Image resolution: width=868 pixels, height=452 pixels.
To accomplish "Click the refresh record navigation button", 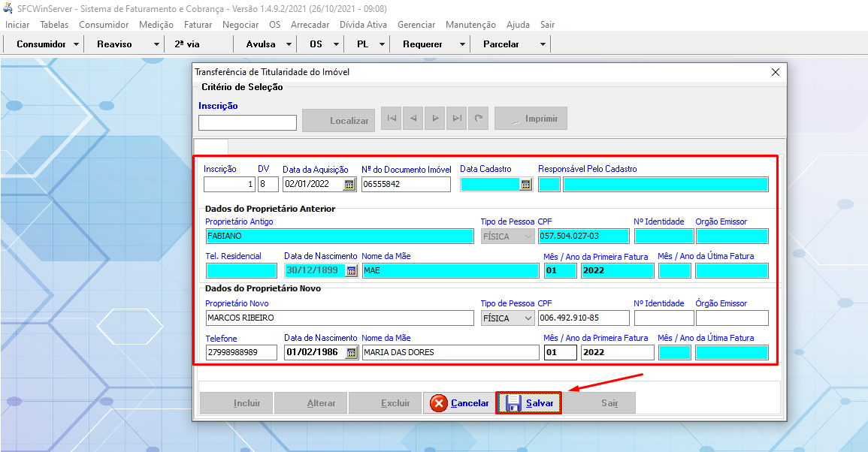I will pyautogui.click(x=478, y=119).
